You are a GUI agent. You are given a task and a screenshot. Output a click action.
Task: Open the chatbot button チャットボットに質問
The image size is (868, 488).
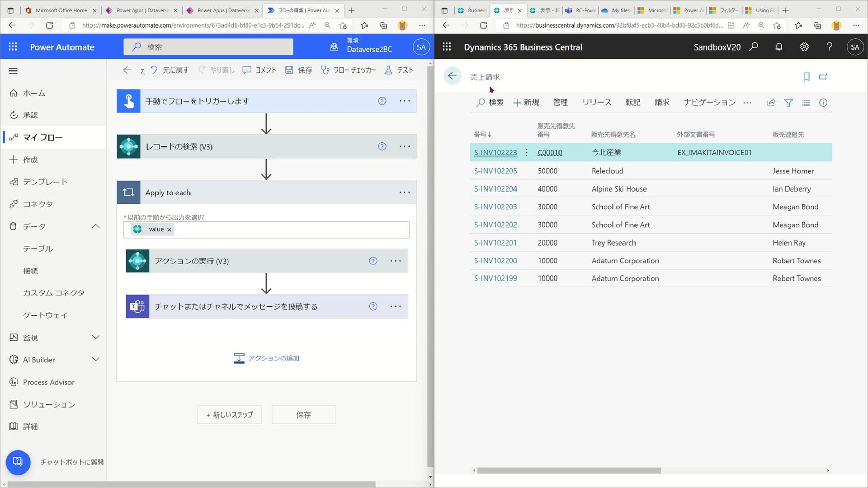coord(18,462)
